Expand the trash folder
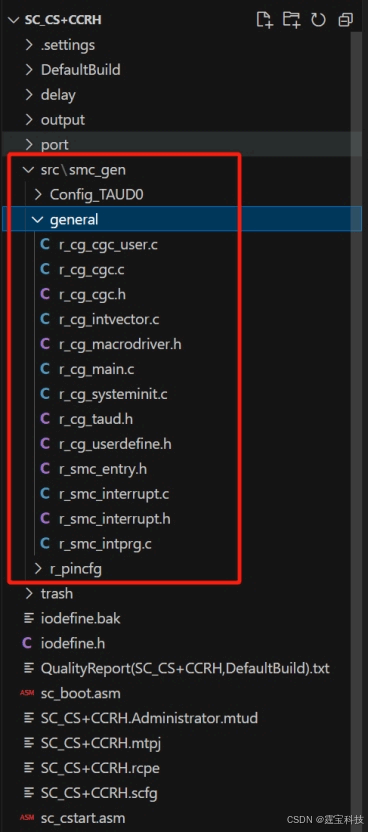 (29, 594)
